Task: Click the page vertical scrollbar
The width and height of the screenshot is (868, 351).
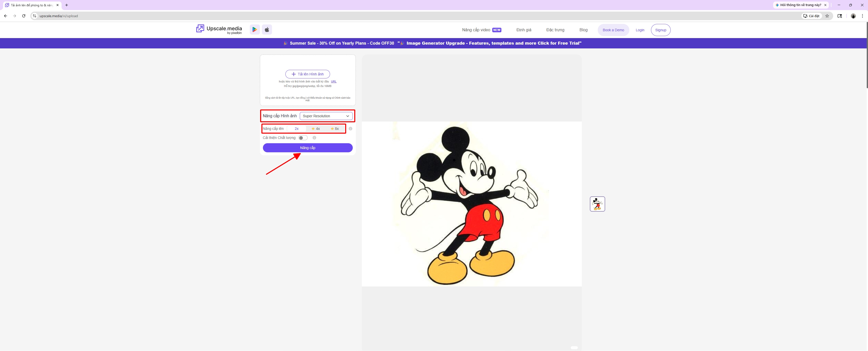Action: coord(867,55)
